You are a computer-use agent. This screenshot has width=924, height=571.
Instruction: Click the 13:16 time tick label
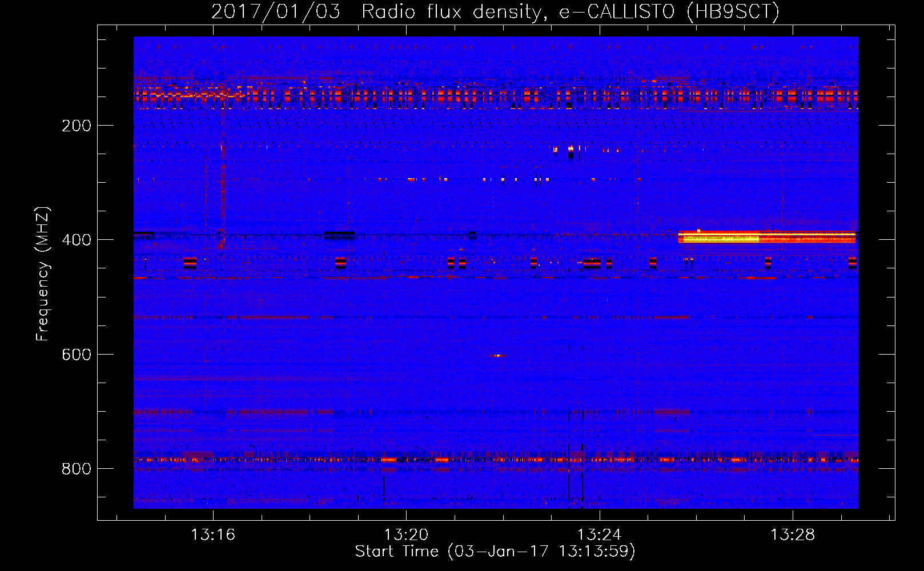pos(213,535)
